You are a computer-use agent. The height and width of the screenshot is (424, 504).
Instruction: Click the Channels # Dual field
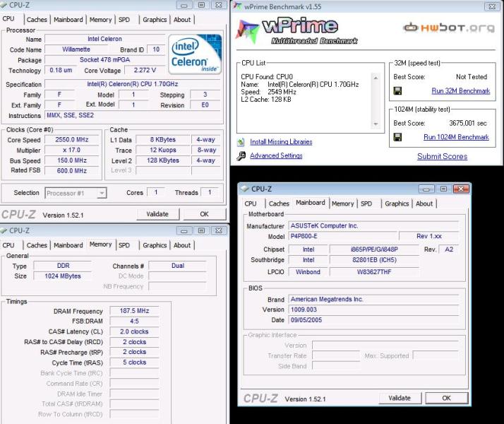[x=178, y=266]
